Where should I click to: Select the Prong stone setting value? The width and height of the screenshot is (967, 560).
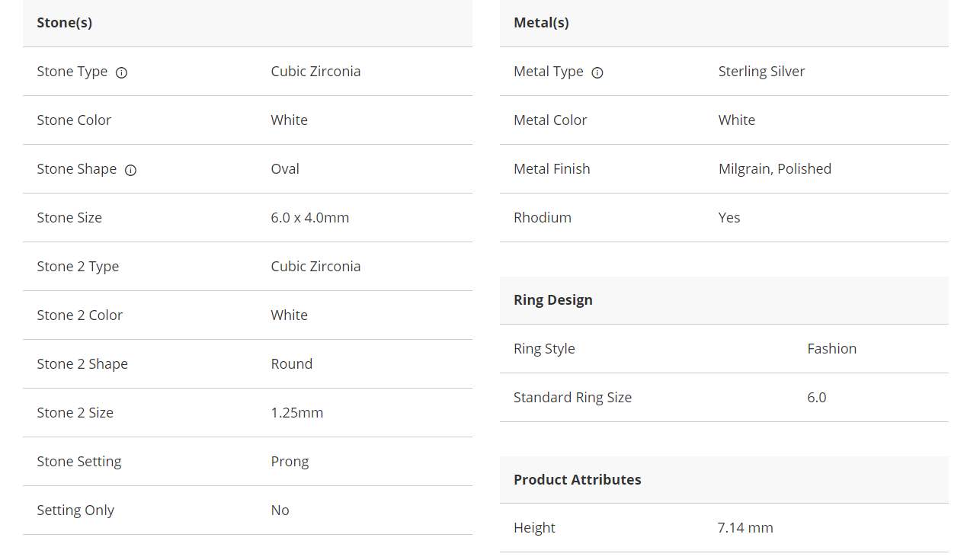(x=290, y=462)
